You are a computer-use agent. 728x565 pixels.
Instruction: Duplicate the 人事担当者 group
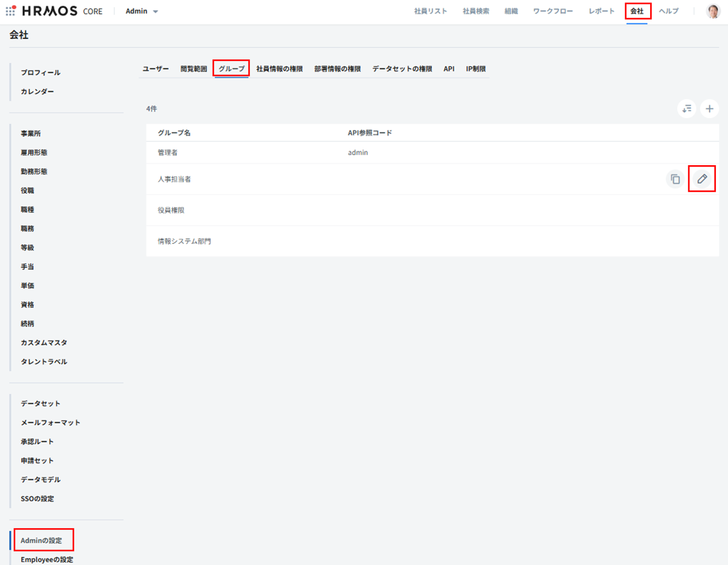click(x=675, y=179)
